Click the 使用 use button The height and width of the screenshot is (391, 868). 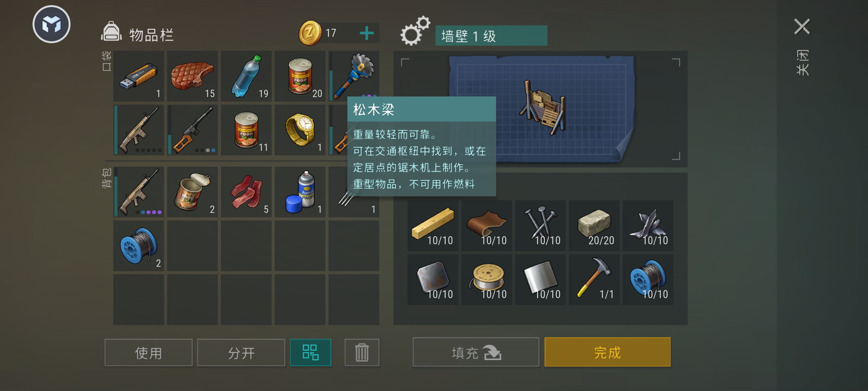click(149, 352)
